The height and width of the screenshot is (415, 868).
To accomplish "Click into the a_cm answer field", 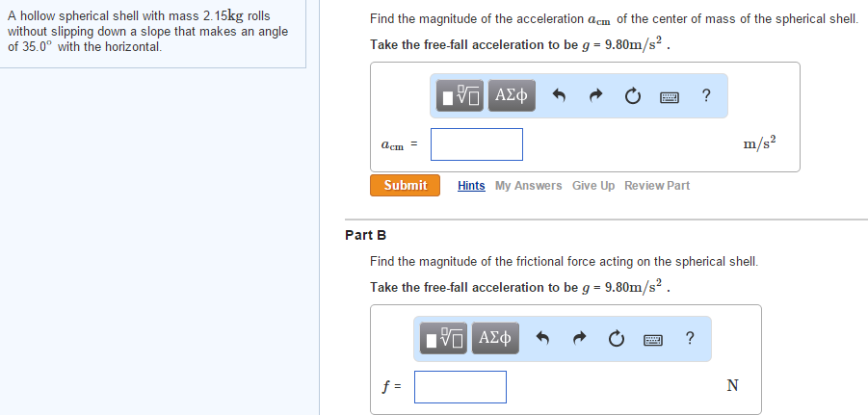I will 477,144.
